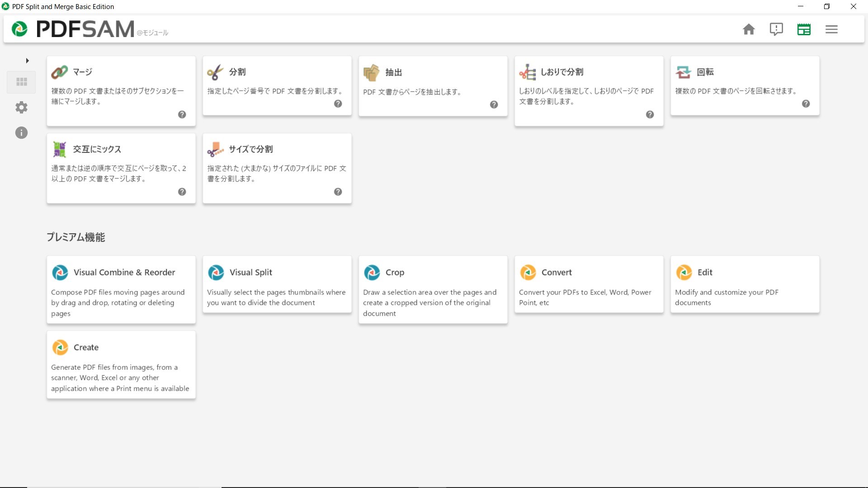Expand the left sidebar panel
Viewport: 868px width, 488px height.
coord(27,60)
